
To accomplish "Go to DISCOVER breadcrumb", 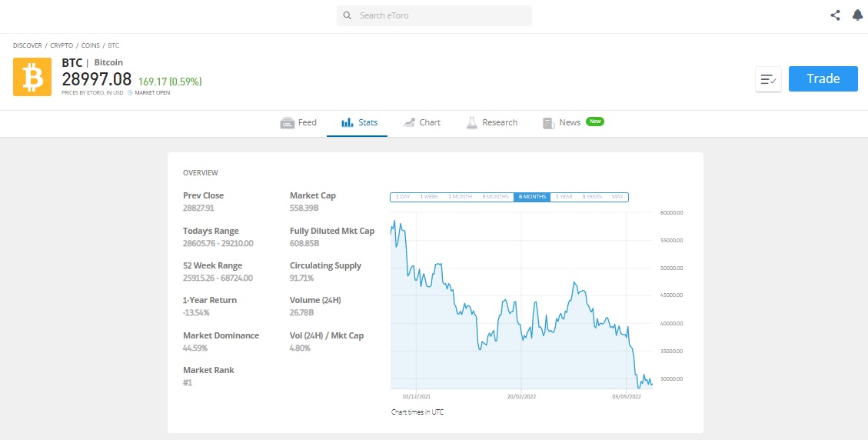I will [28, 45].
